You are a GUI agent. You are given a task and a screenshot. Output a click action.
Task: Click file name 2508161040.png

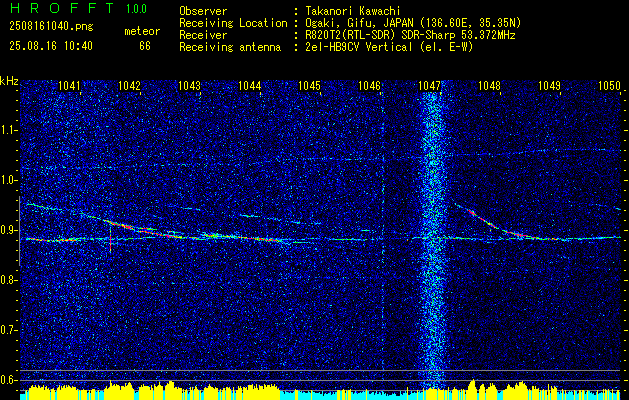click(x=51, y=27)
